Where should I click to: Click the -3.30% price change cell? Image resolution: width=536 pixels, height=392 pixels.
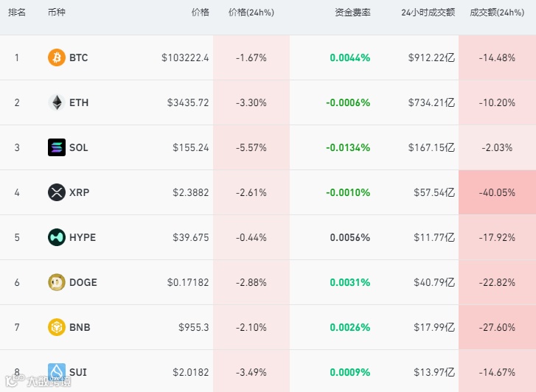pyautogui.click(x=251, y=102)
